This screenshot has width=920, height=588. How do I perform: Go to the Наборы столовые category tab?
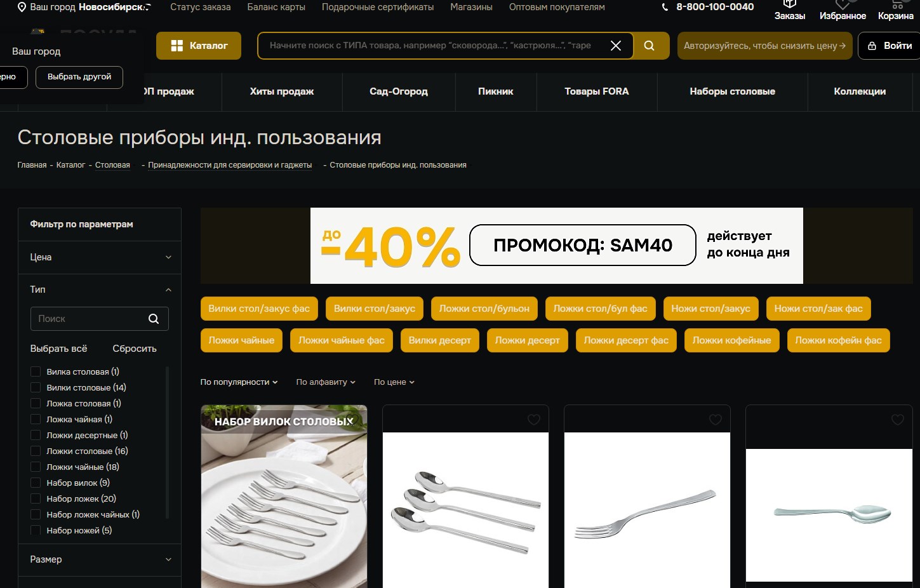click(x=732, y=91)
